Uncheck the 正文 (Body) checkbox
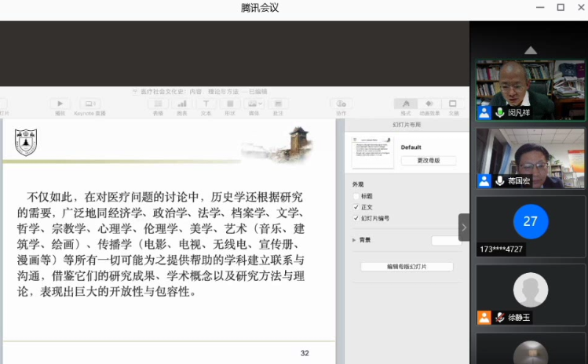This screenshot has width=588, height=364. click(x=356, y=207)
